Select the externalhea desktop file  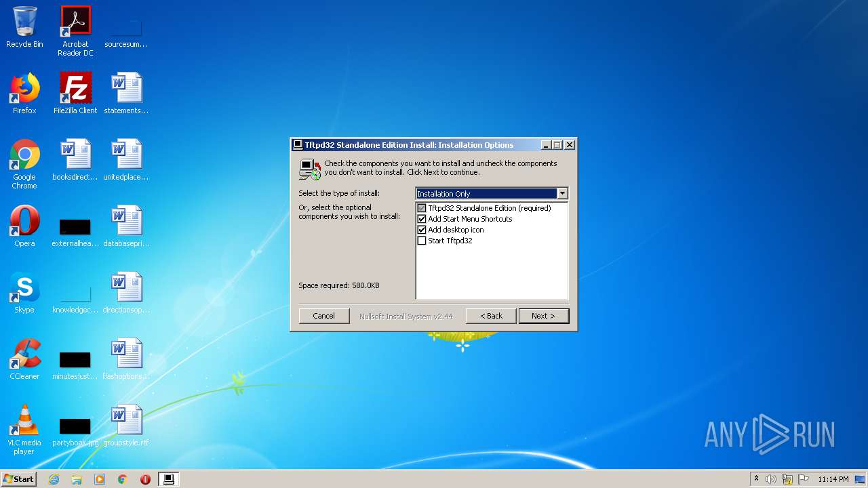(x=75, y=230)
